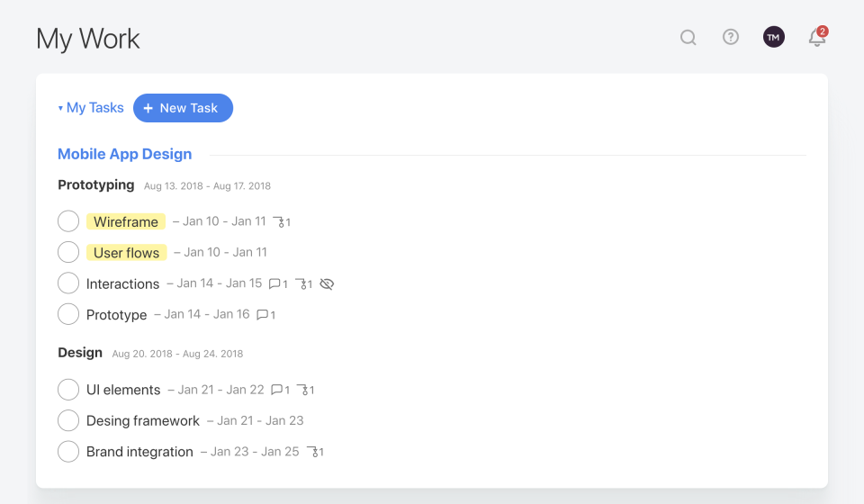864x504 pixels.
Task: Click the comment icon on Interactions task
Action: pyautogui.click(x=274, y=283)
